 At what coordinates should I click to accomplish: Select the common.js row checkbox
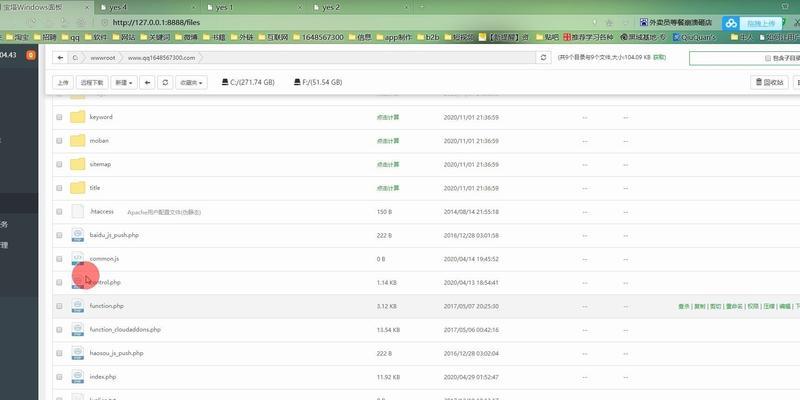click(59, 259)
